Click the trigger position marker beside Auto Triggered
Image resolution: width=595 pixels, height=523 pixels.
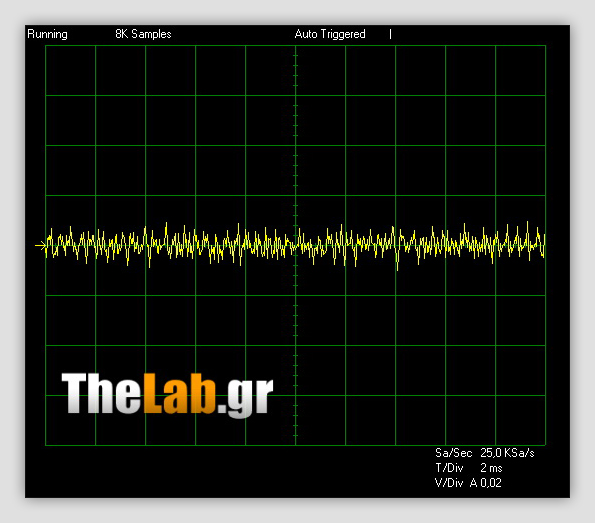[x=390, y=34]
